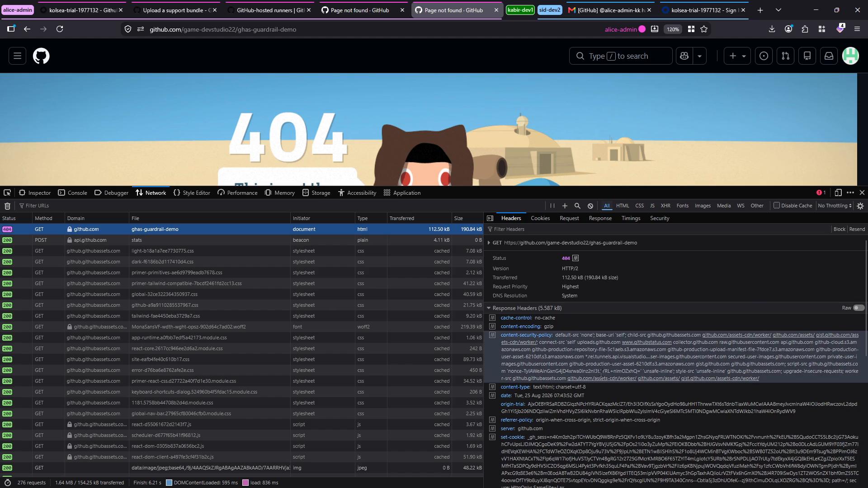Image resolution: width=868 pixels, height=488 pixels.
Task: Open DevTools three-dot options menu
Action: click(x=850, y=192)
